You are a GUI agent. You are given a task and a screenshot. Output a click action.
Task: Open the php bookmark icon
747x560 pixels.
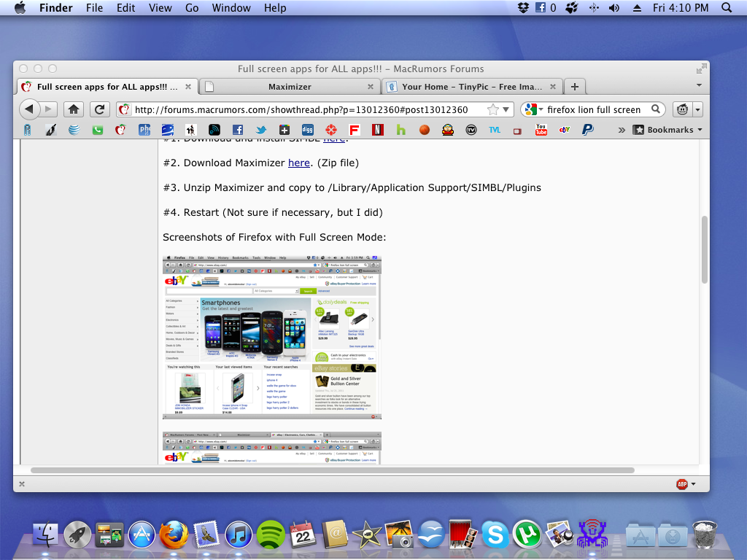(144, 130)
